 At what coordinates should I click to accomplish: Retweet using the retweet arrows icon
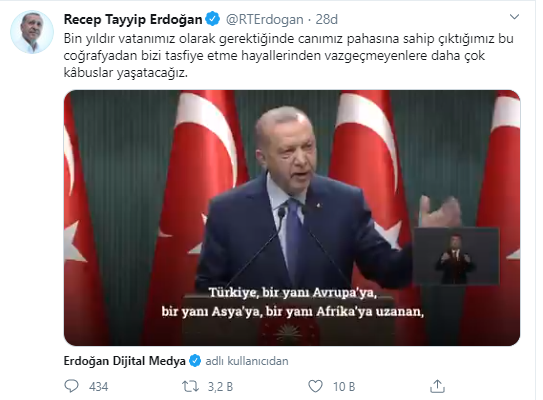click(190, 386)
